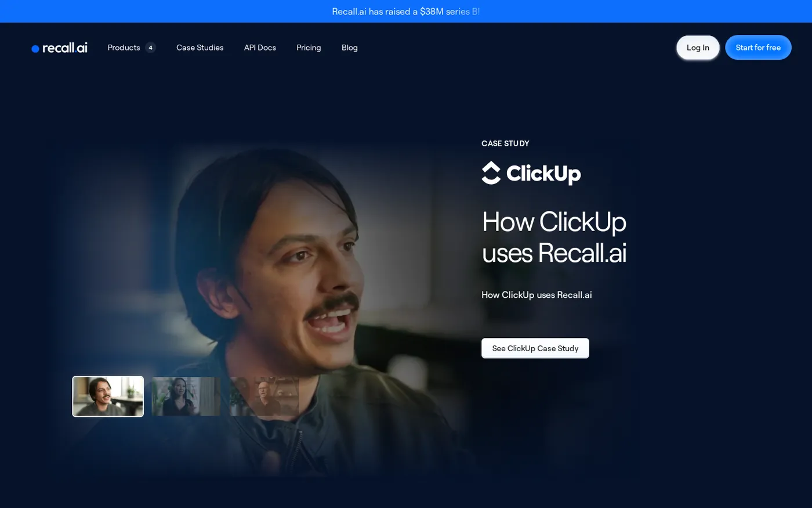
Task: Open the Case Studies page
Action: [x=200, y=48]
